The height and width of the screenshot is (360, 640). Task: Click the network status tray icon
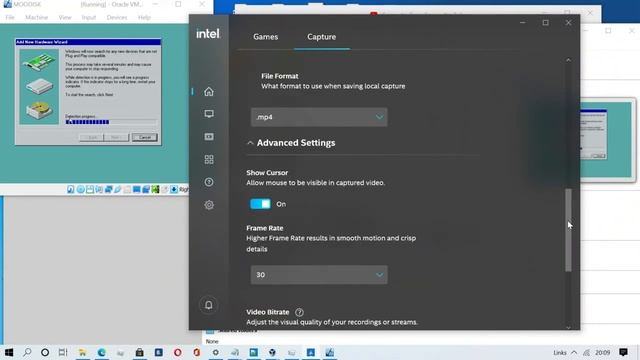click(587, 352)
